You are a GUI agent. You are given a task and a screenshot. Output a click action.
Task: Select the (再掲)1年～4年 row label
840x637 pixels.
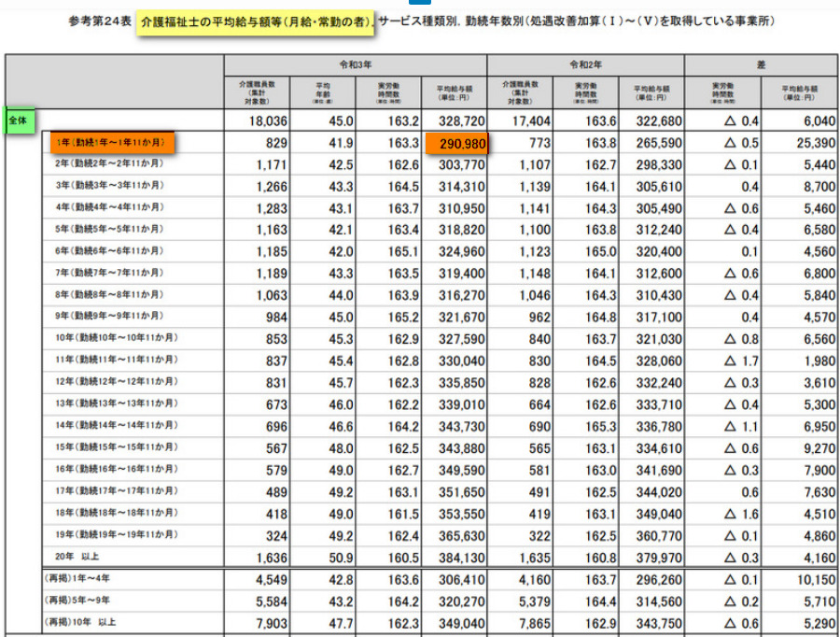79,578
